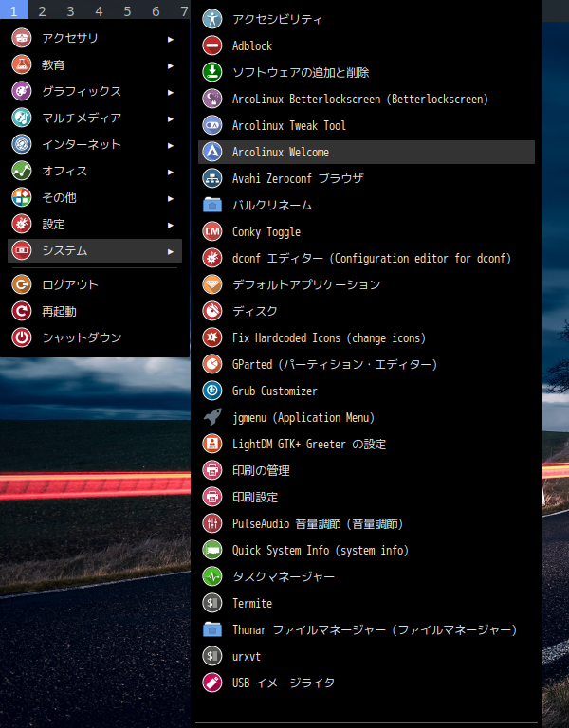Screen dimensions: 569x728
Task: Click the Quick System Info icon
Action: (x=212, y=550)
